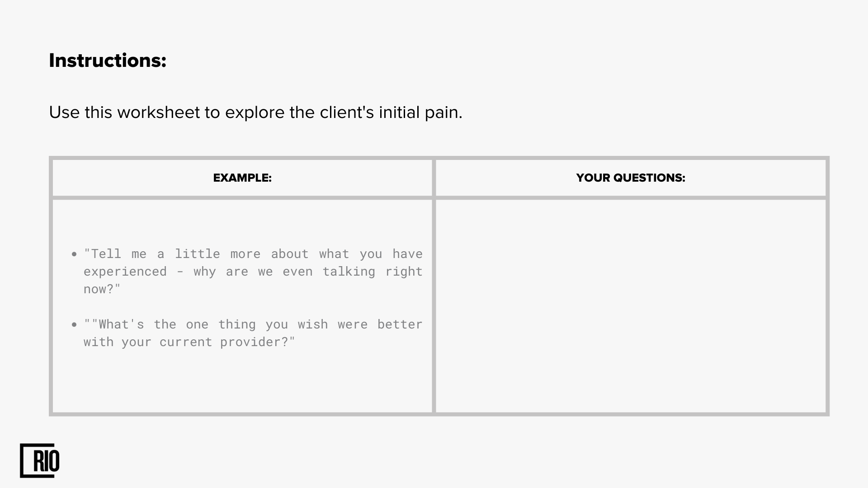
Task: Click the worksheet instruction sentence
Action: (255, 113)
